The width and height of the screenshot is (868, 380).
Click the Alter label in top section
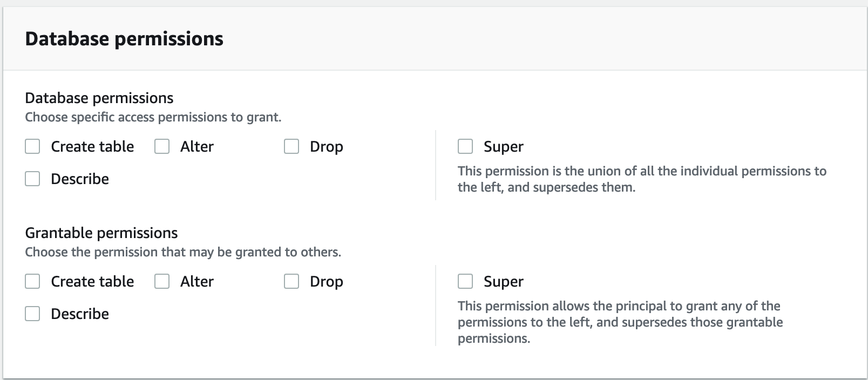pyautogui.click(x=196, y=146)
